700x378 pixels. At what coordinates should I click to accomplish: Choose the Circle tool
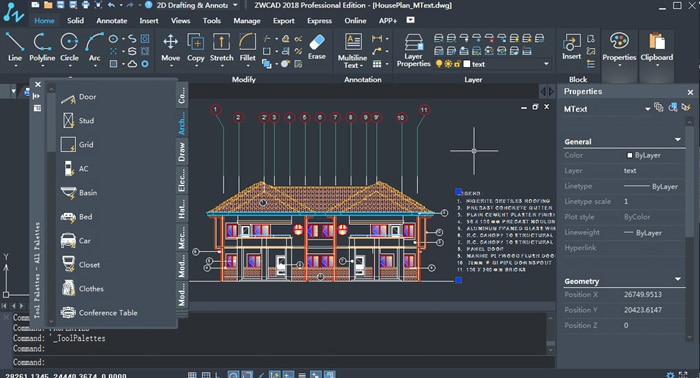69,47
